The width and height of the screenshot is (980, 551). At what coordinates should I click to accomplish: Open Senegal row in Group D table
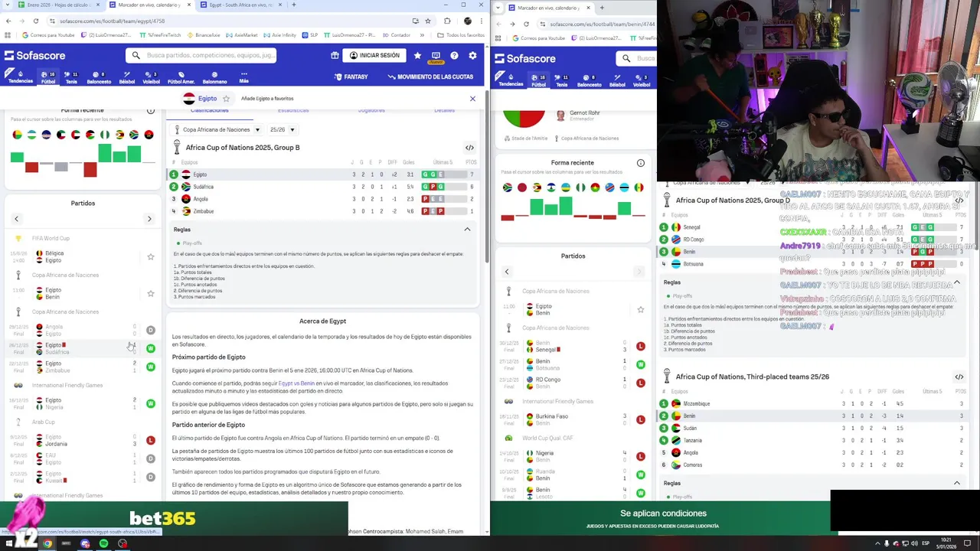pos(813,227)
